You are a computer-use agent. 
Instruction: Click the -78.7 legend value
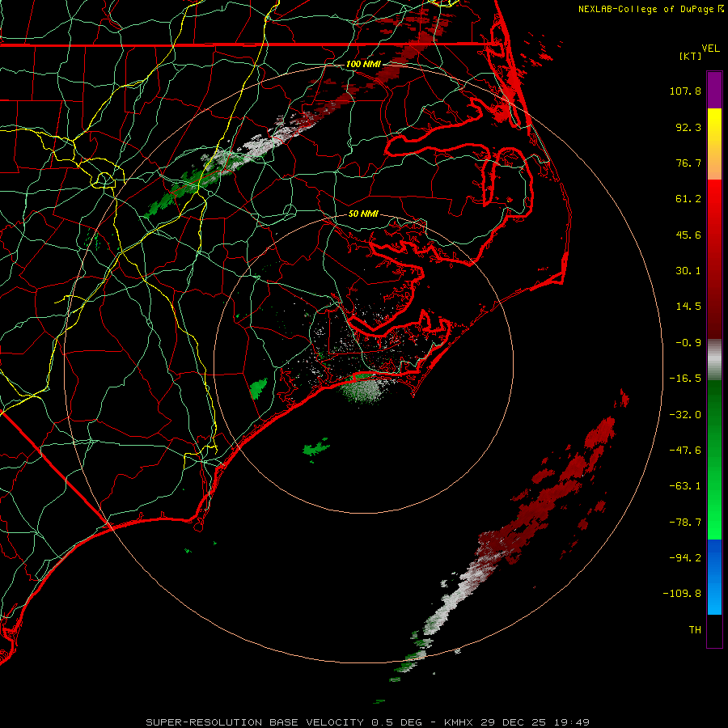pyautogui.click(x=685, y=523)
